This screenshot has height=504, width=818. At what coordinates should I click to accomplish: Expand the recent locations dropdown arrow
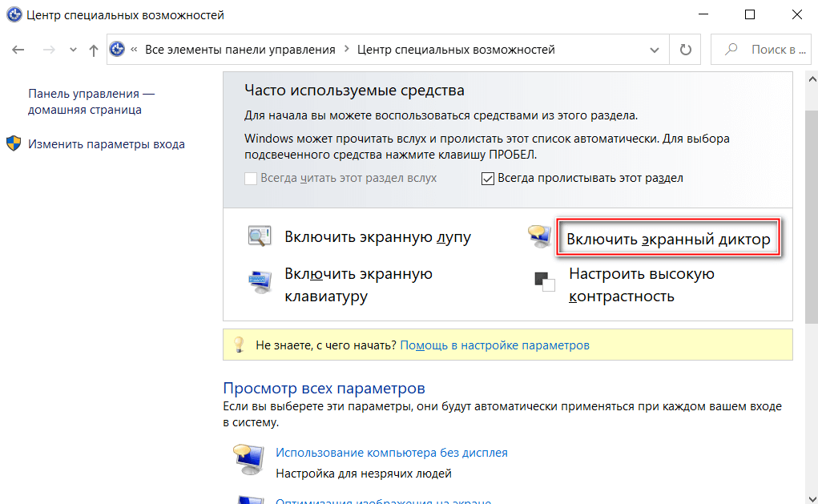pyautogui.click(x=74, y=50)
